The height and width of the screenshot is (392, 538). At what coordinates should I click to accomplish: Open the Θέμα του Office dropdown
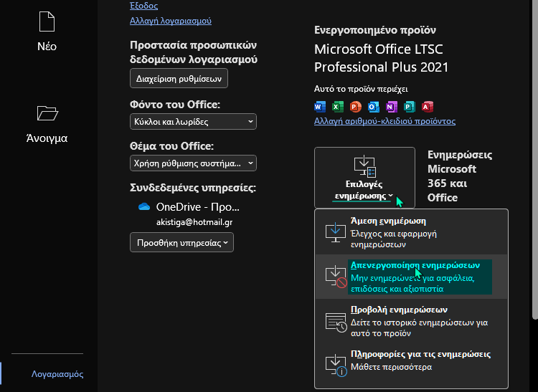(193, 163)
